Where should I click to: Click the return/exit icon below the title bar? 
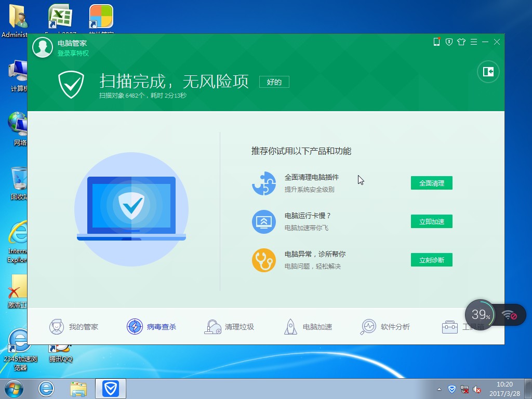[x=488, y=72]
